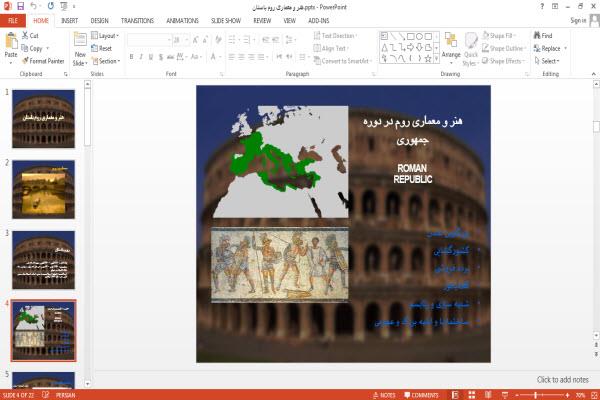Image resolution: width=600 pixels, height=400 pixels.
Task: Align text left
Action: coord(232,57)
